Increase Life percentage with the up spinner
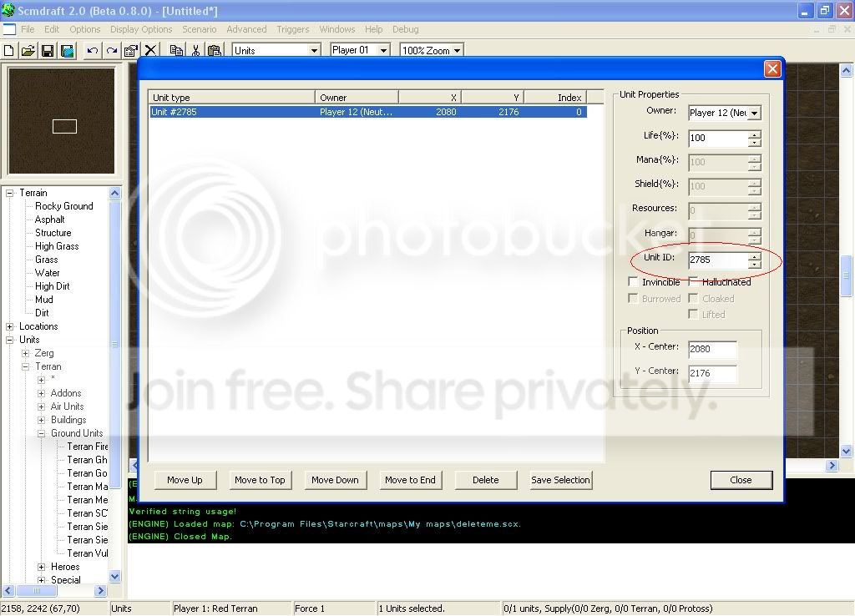Viewport: 855px width, 616px height. (x=754, y=134)
